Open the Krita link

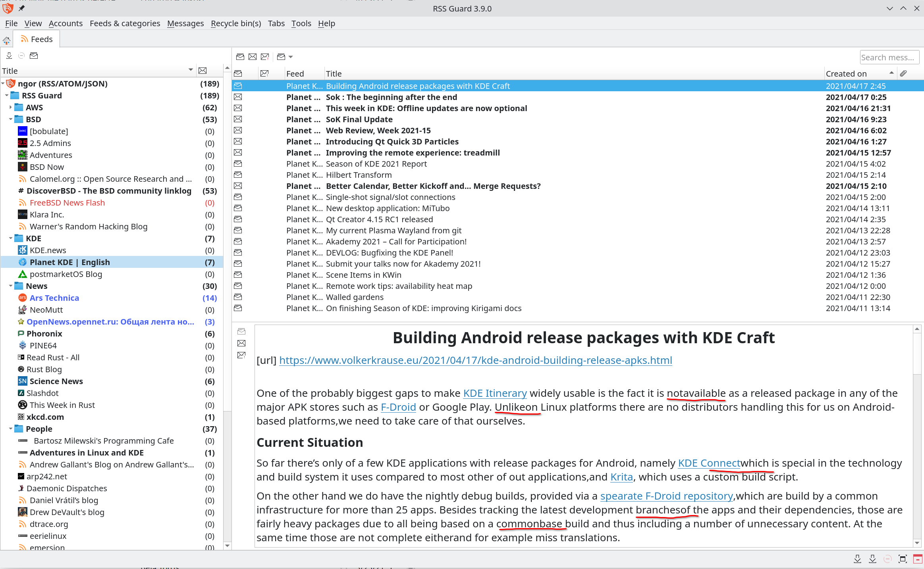point(621,477)
